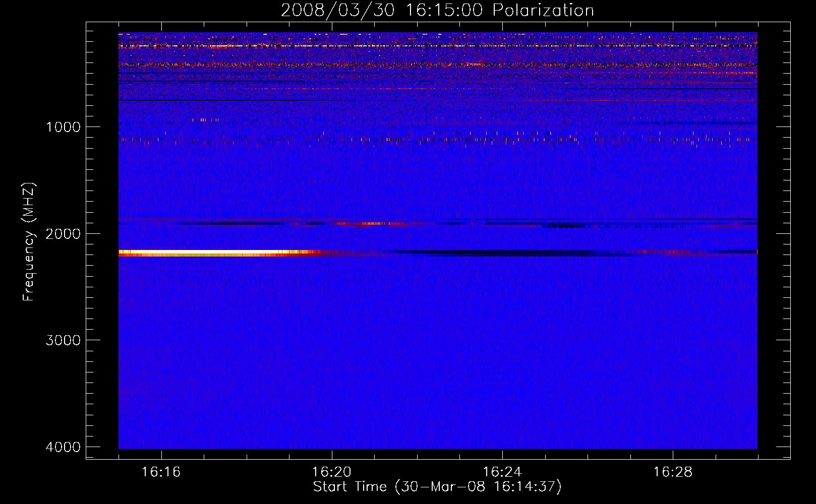816x504 pixels.
Task: Click the 16:28 time tick label
Action: [673, 472]
